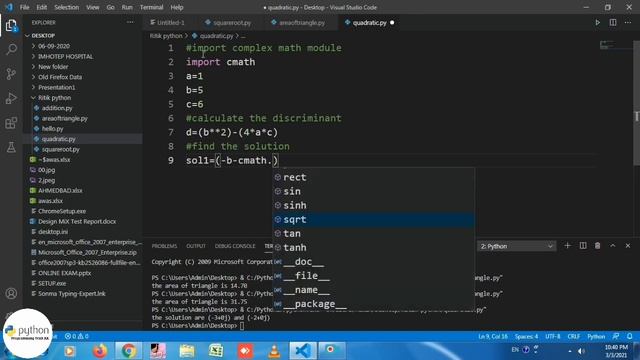Open VLC media player from taskbar
The width and height of the screenshot is (640, 360).
(x=274, y=351)
